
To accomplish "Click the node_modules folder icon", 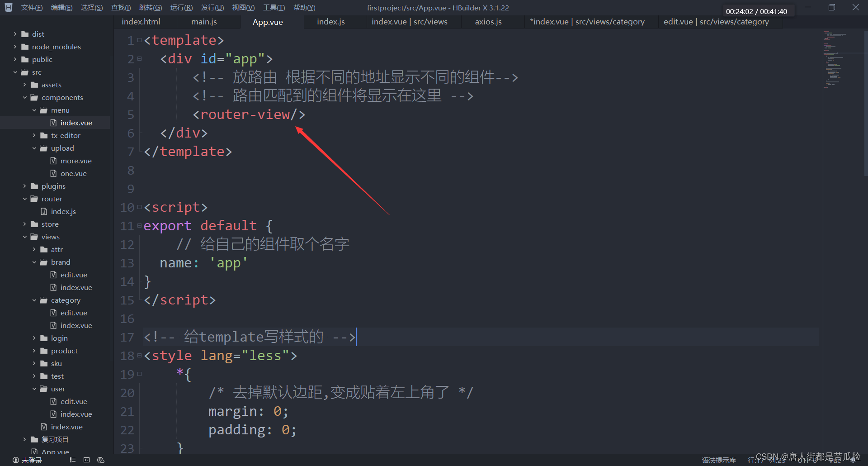I will (25, 47).
